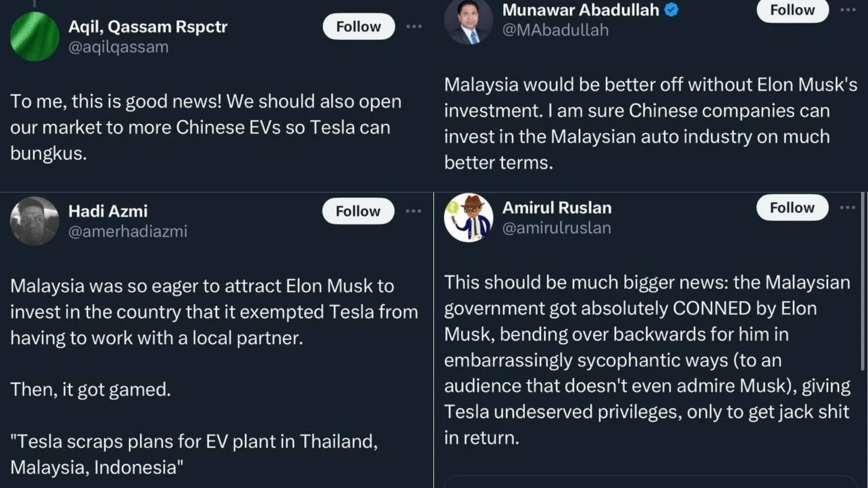Open Hadi Azmi's profile photo
The image size is (868, 488).
point(35,221)
